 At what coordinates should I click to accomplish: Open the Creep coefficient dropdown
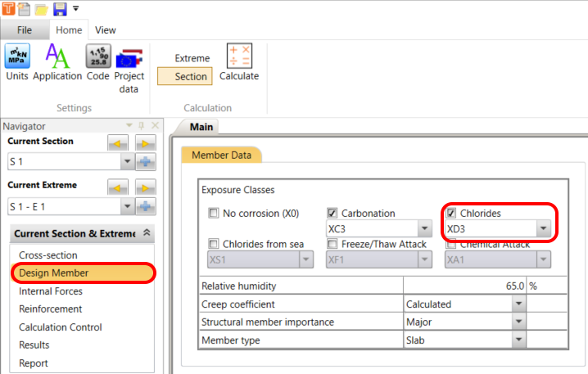point(518,304)
